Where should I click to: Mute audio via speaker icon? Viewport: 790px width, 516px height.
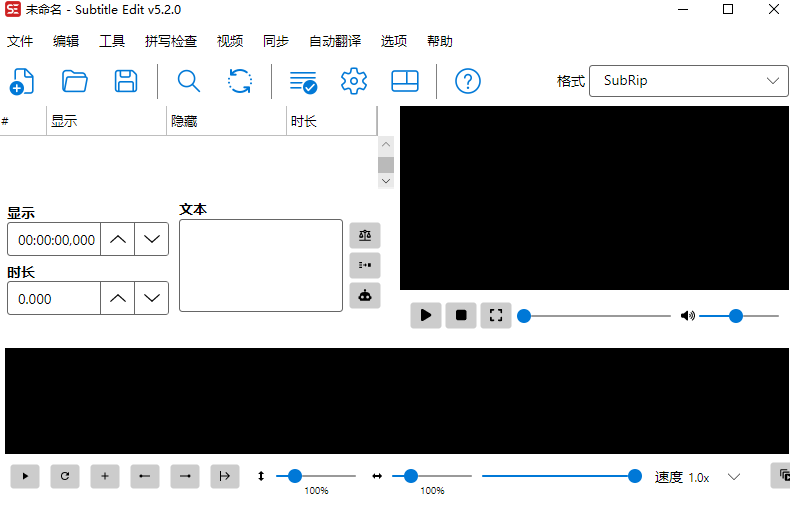point(688,316)
